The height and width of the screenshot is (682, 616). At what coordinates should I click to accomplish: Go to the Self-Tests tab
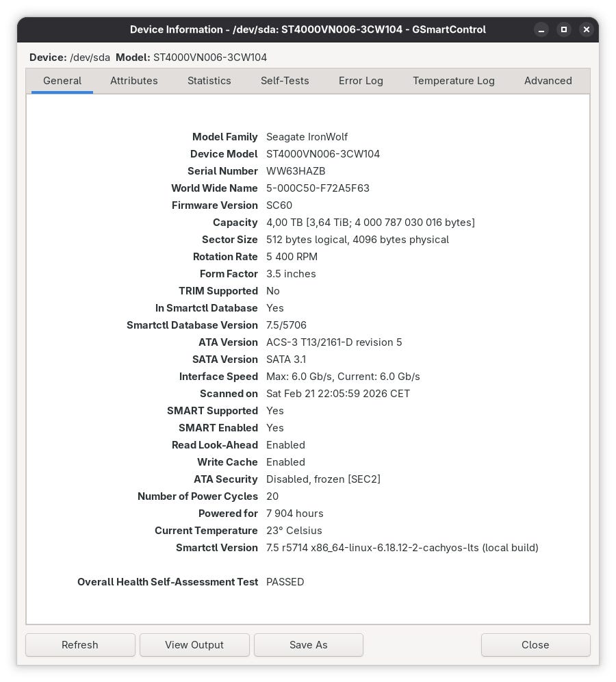pos(284,81)
